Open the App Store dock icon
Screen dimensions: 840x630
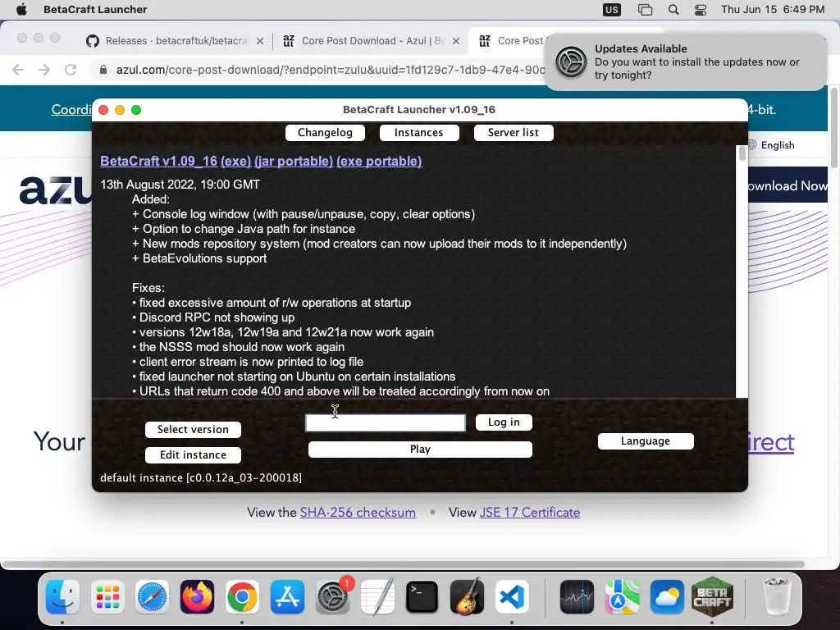pyautogui.click(x=287, y=597)
